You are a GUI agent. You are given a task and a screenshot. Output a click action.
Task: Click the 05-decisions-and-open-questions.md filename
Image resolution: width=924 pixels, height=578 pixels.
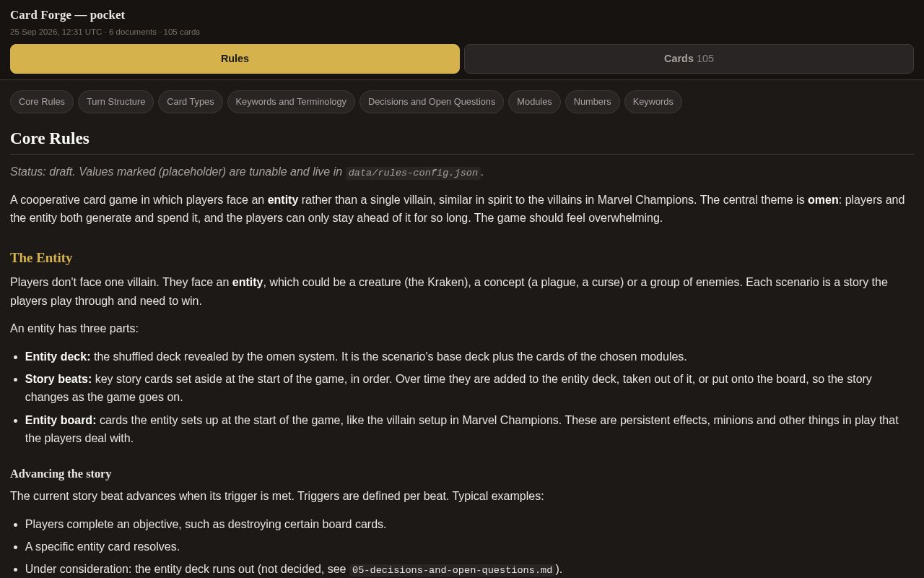pyautogui.click(x=452, y=570)
